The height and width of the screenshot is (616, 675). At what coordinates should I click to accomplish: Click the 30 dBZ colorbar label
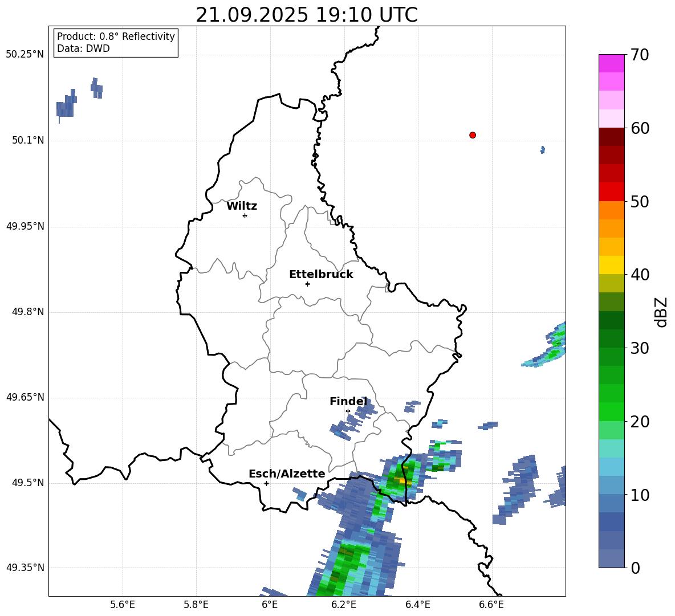640,348
